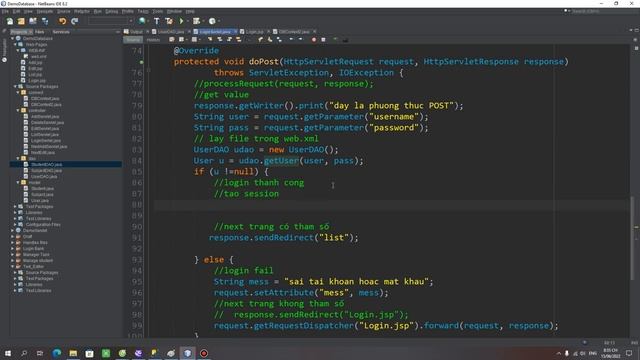Click the New Project toolbar icon
Viewport: 640px width, 360px height.
21,21
